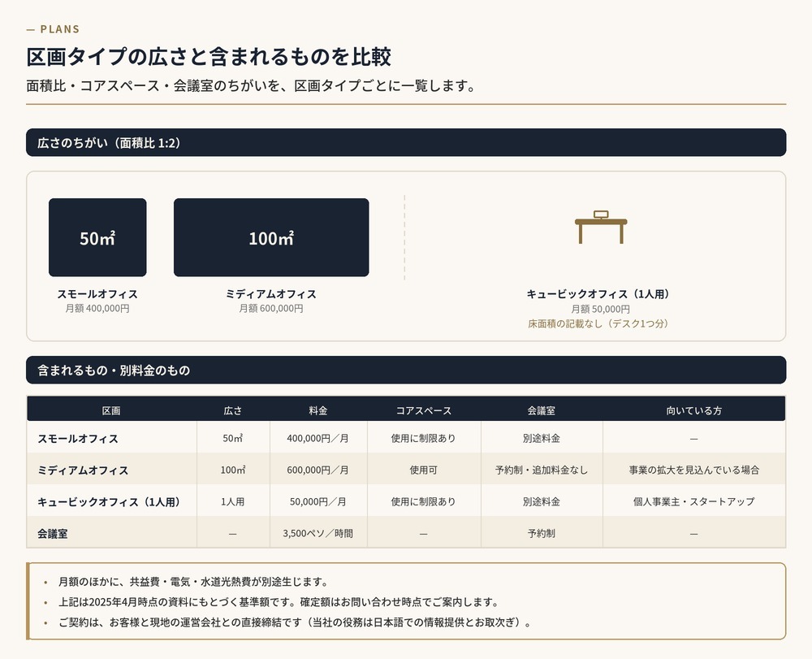Viewport: 812px width, 659px height.
Task: Click the 料金 column header
Action: [318, 410]
